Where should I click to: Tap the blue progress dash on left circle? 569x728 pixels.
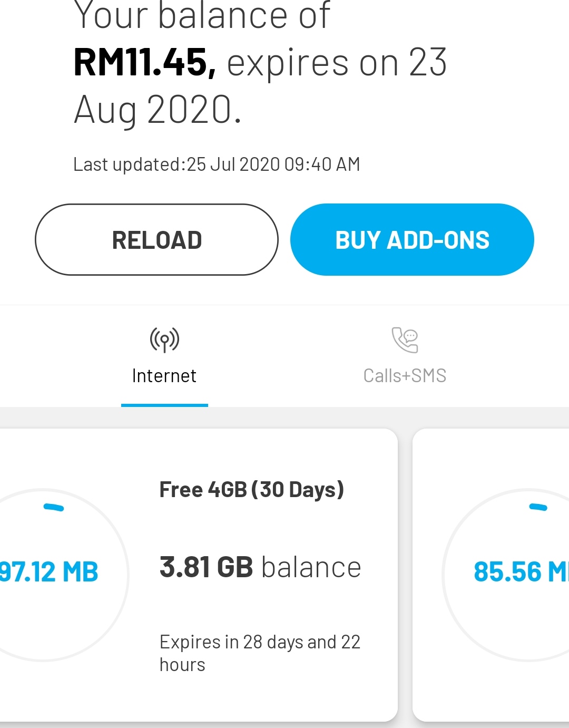(x=54, y=508)
